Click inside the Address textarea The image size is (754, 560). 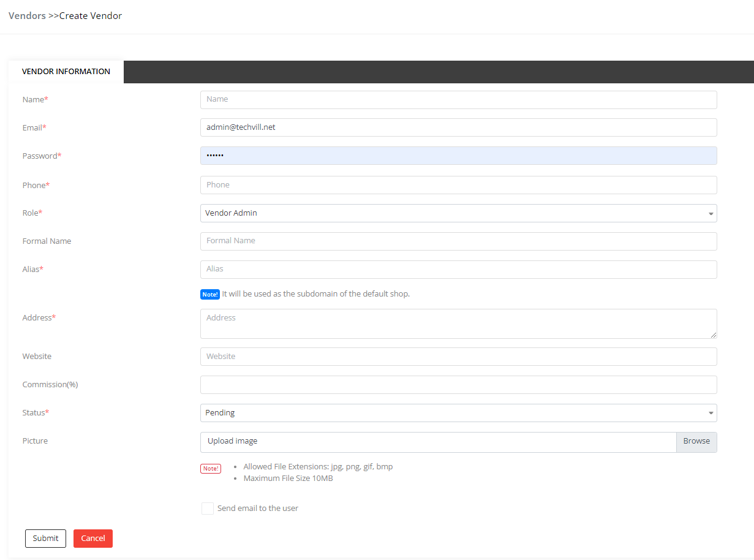click(x=458, y=324)
